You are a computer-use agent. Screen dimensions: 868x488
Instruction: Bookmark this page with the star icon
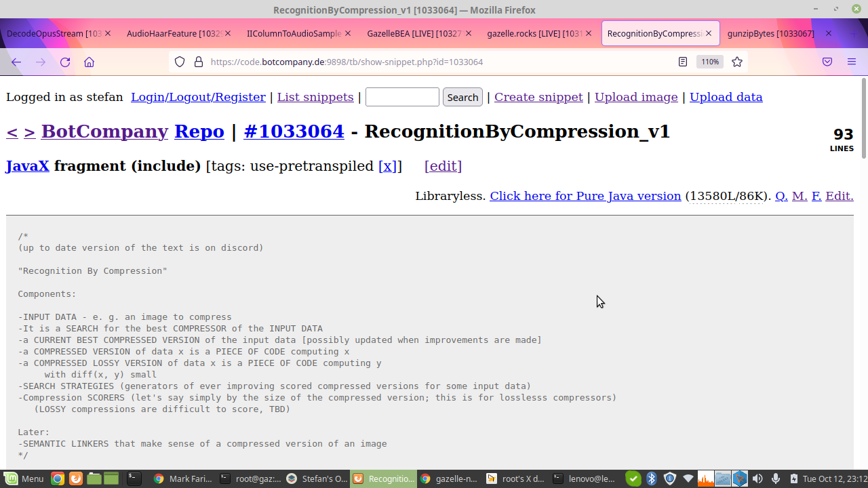[x=737, y=62]
